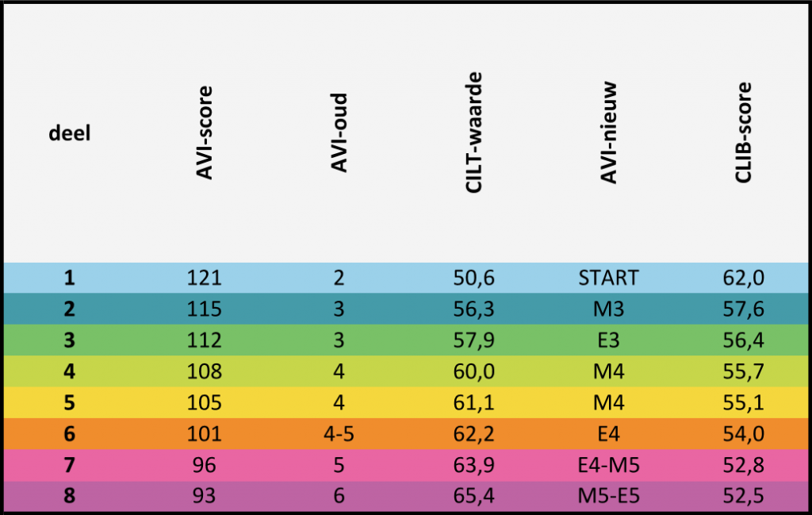Select deel 7 in the pink row
The image size is (812, 515).
70,464
